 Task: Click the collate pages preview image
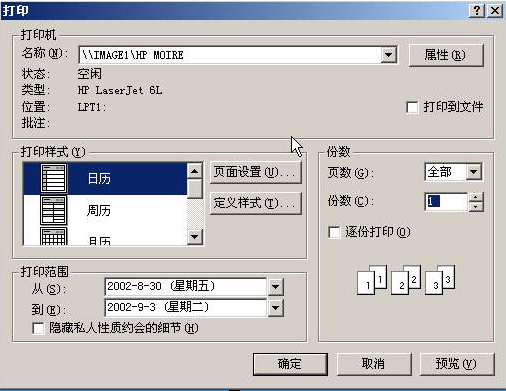click(x=406, y=280)
